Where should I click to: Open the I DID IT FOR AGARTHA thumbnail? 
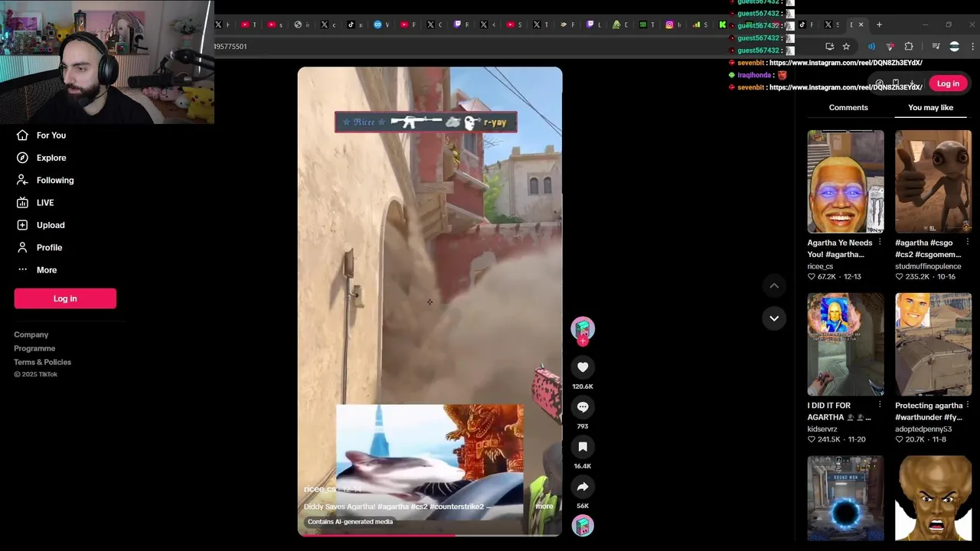click(845, 344)
